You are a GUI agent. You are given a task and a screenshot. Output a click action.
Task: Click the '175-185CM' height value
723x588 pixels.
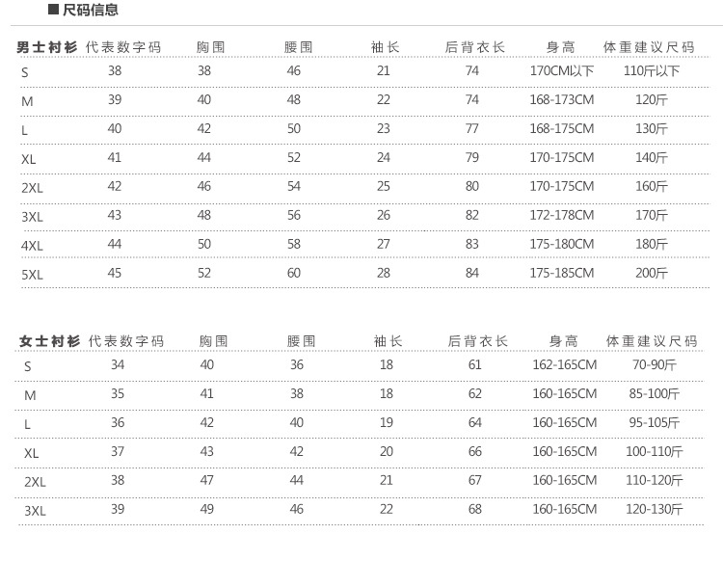click(x=562, y=273)
